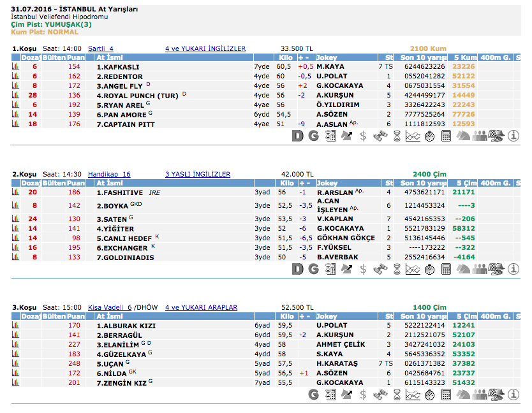Click the Kisa Vadeli 6 link
This screenshot has width=532, height=413.
pos(109,307)
